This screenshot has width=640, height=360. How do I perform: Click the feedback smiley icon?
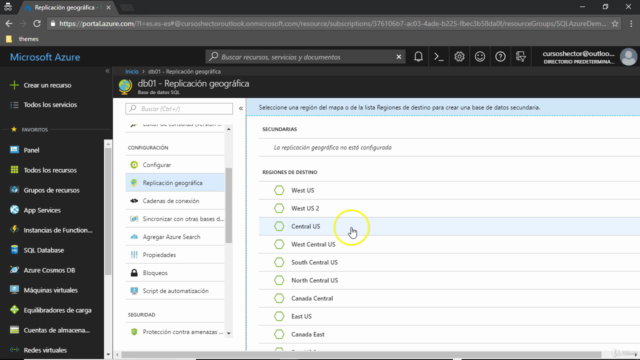pos(480,57)
